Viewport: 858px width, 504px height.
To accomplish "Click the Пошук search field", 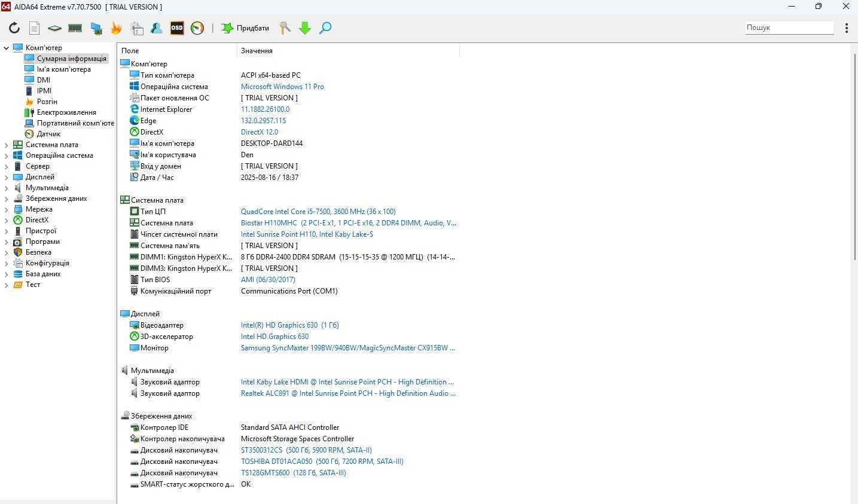I will pyautogui.click(x=789, y=28).
